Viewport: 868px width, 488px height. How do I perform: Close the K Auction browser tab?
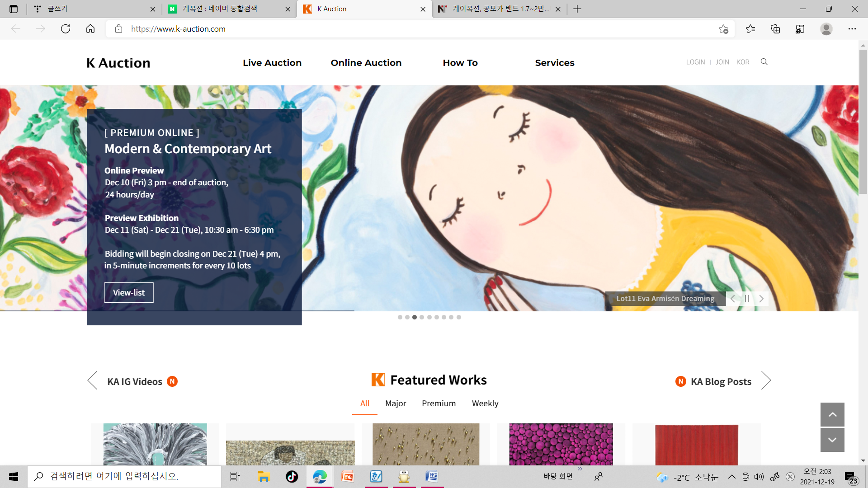click(x=423, y=9)
